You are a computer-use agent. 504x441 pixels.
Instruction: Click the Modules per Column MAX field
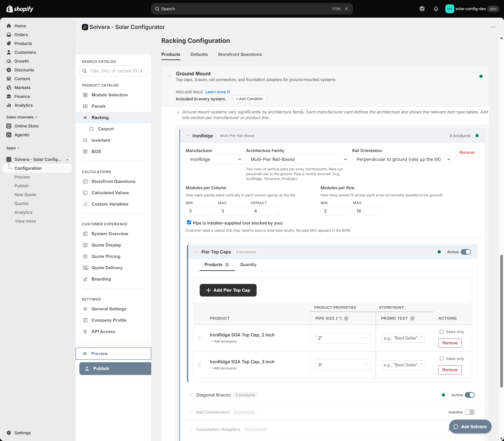click(x=232, y=211)
